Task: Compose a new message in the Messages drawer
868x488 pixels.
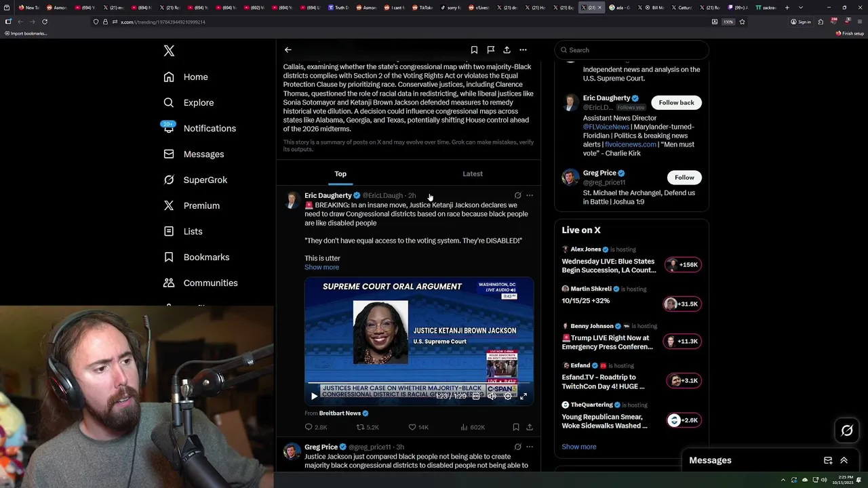Action: (828, 460)
